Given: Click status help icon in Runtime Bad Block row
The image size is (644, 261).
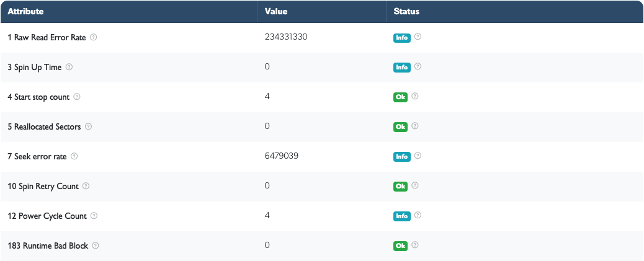Looking at the screenshot, I should [x=415, y=245].
